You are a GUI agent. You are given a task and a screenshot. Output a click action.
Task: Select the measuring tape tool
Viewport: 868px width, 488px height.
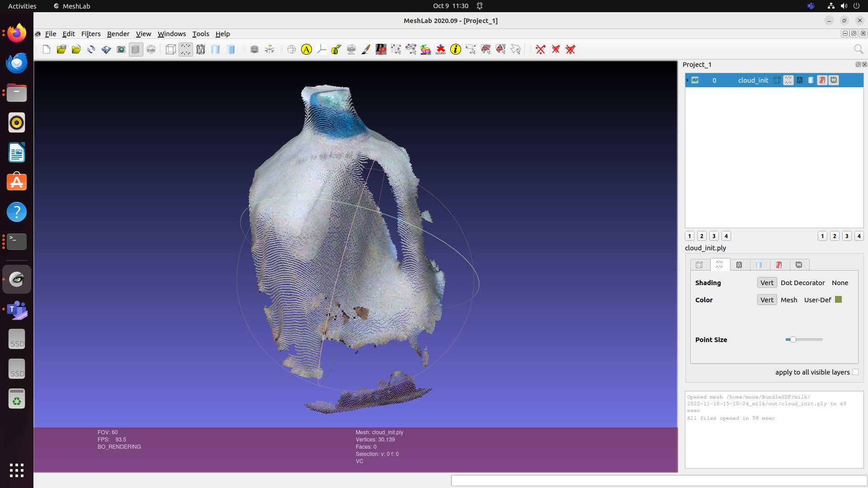click(x=336, y=49)
